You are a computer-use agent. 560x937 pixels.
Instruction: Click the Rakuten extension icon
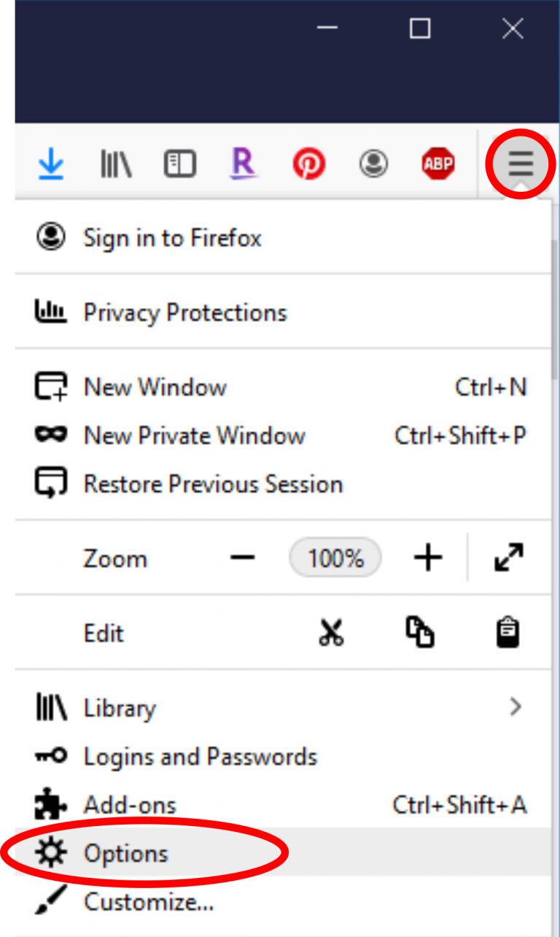click(x=244, y=163)
